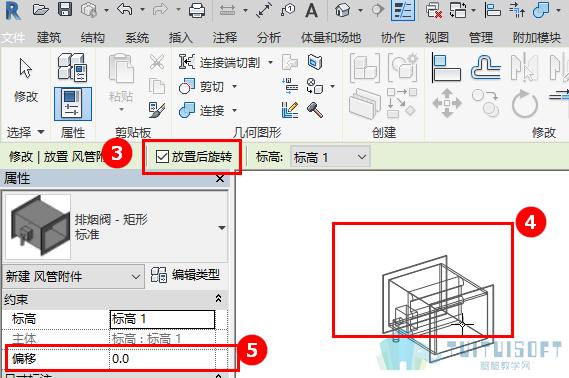The height and width of the screenshot is (378, 569).
Task: Switch to the 管理 ribbon tab
Action: point(480,37)
